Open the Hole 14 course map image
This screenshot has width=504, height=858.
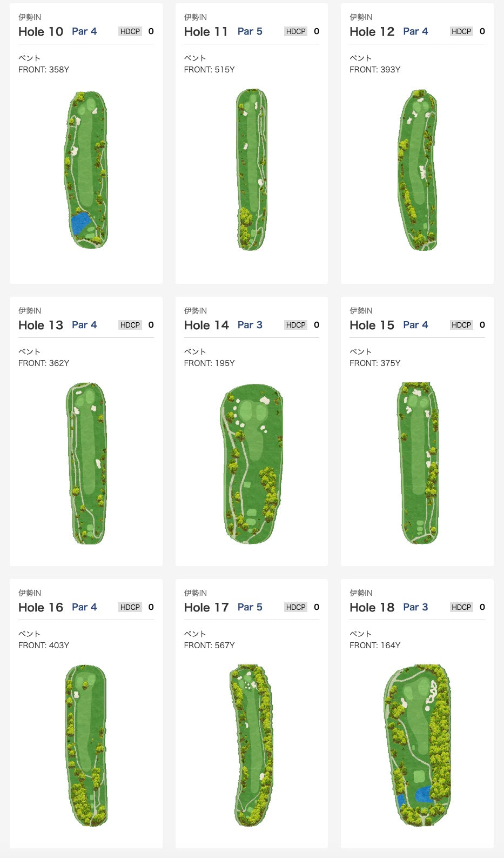coord(252,463)
